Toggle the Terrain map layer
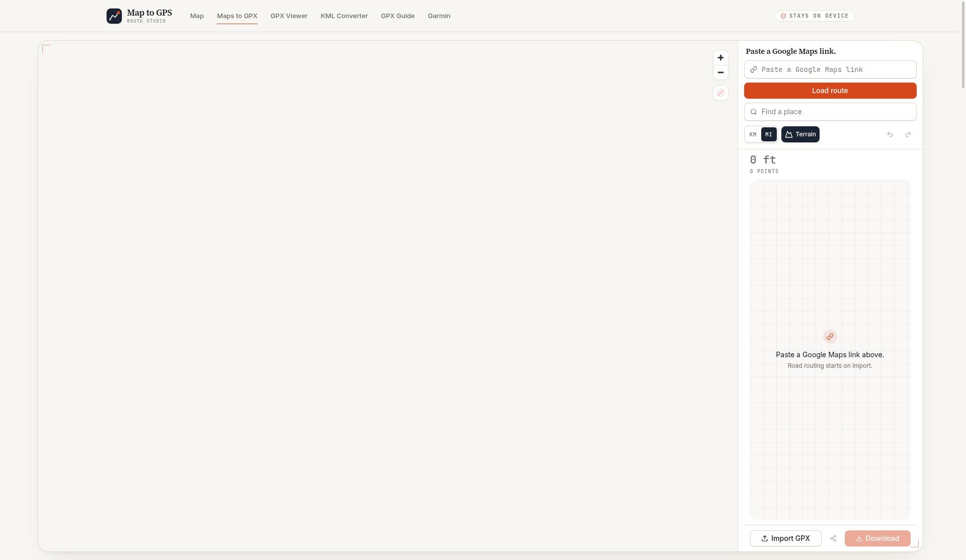The height and width of the screenshot is (560, 966). pos(800,134)
